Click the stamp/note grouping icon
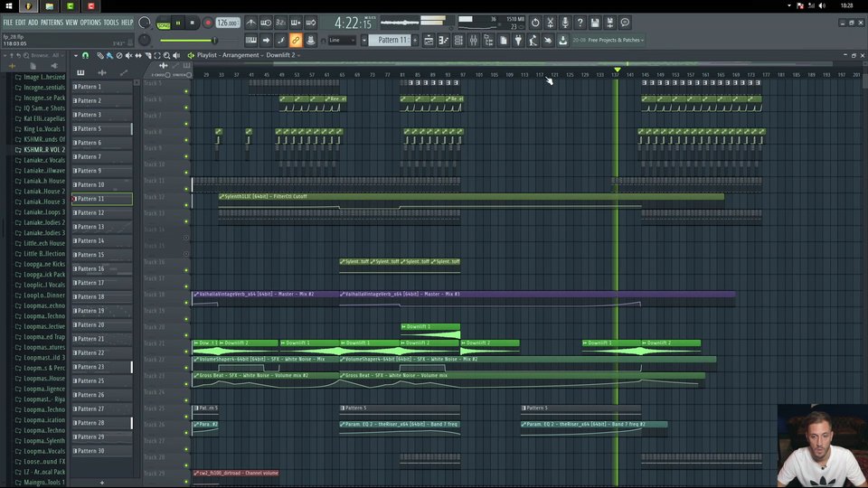Viewport: 868px width, 488px height. point(310,40)
